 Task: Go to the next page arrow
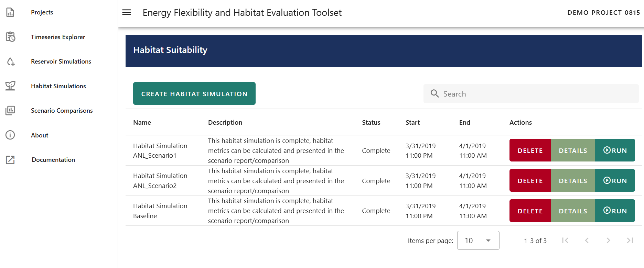click(608, 241)
